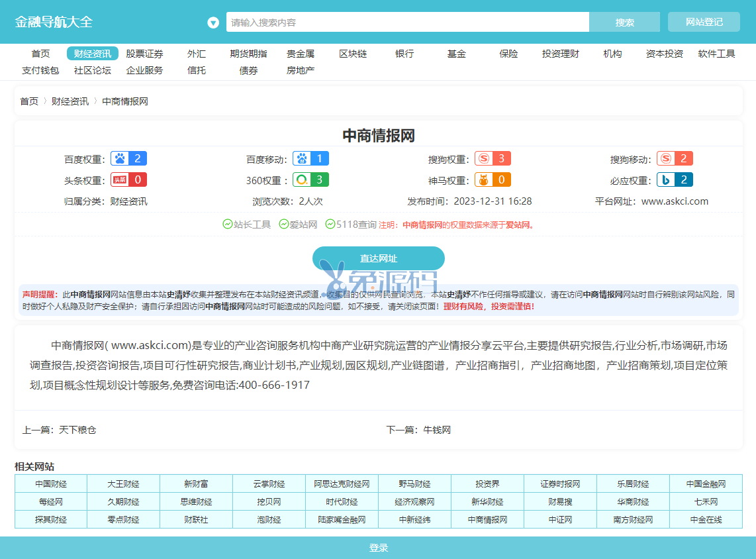The height and width of the screenshot is (559, 756).
Task: Open related site 野马财经
Action: 414,483
